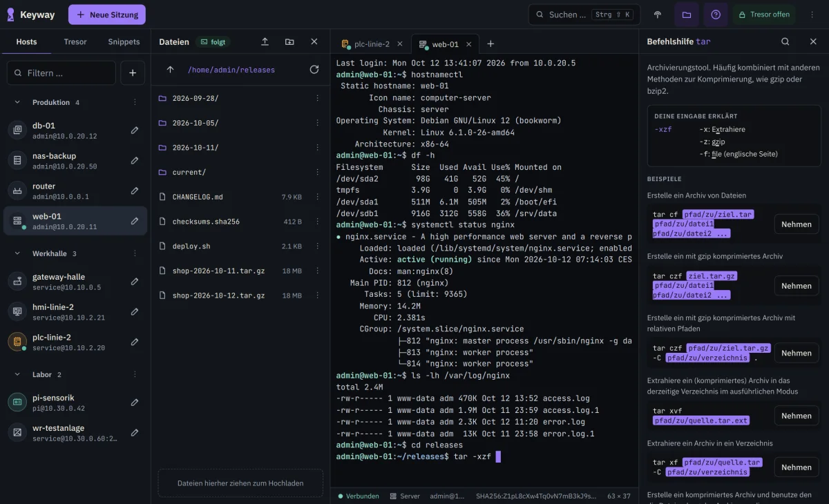Edit the web-01 host entry

tap(135, 221)
